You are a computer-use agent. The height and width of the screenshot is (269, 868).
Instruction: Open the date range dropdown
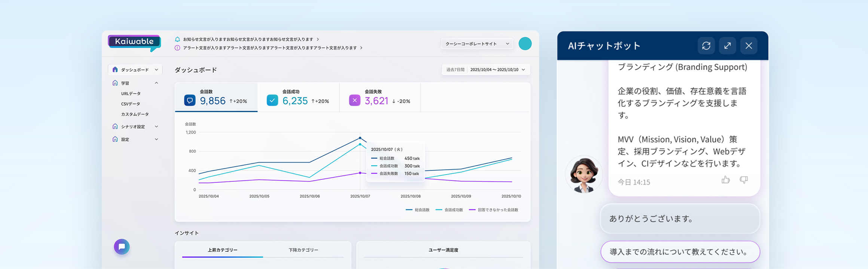(x=486, y=70)
